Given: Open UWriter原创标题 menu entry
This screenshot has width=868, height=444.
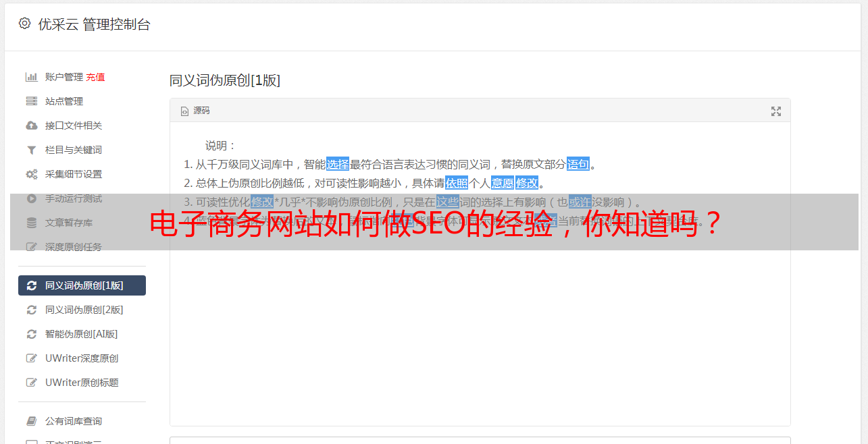Looking at the screenshot, I should pos(82,383).
